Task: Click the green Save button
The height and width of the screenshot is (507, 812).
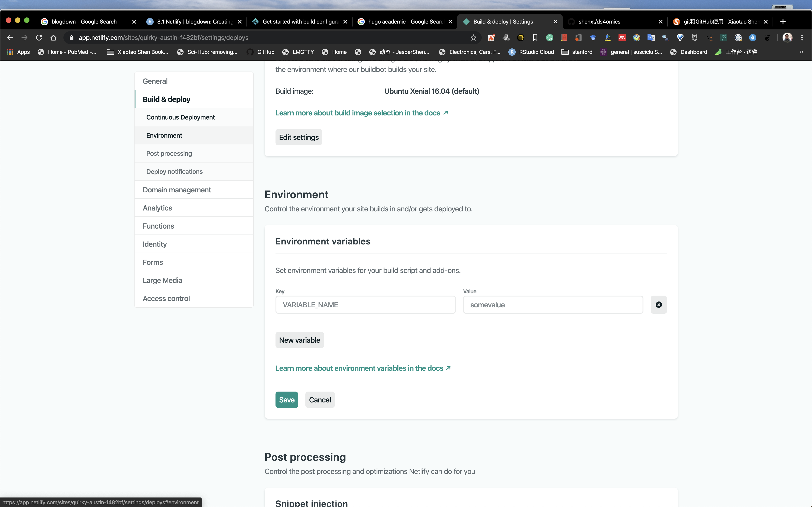Action: [x=287, y=399]
